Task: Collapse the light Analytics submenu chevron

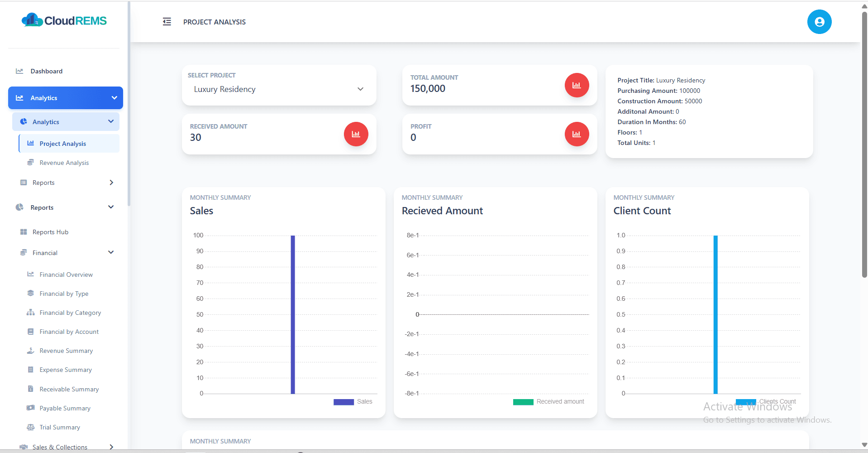Action: 111,121
